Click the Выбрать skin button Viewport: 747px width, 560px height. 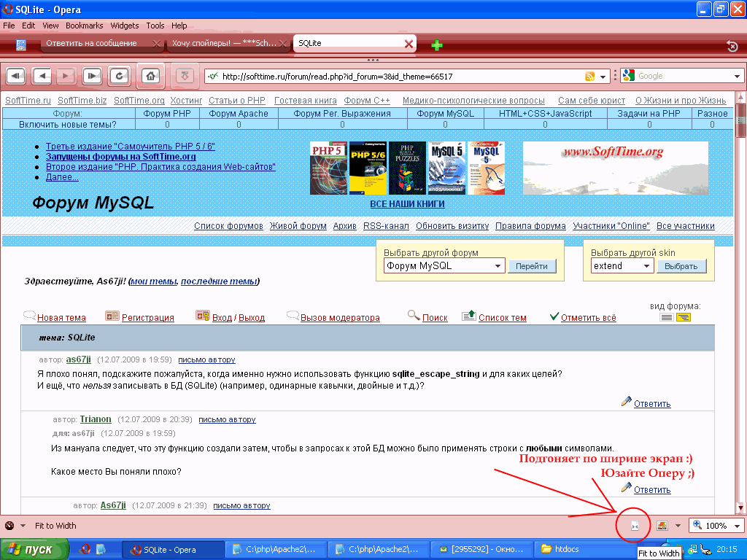pyautogui.click(x=681, y=266)
